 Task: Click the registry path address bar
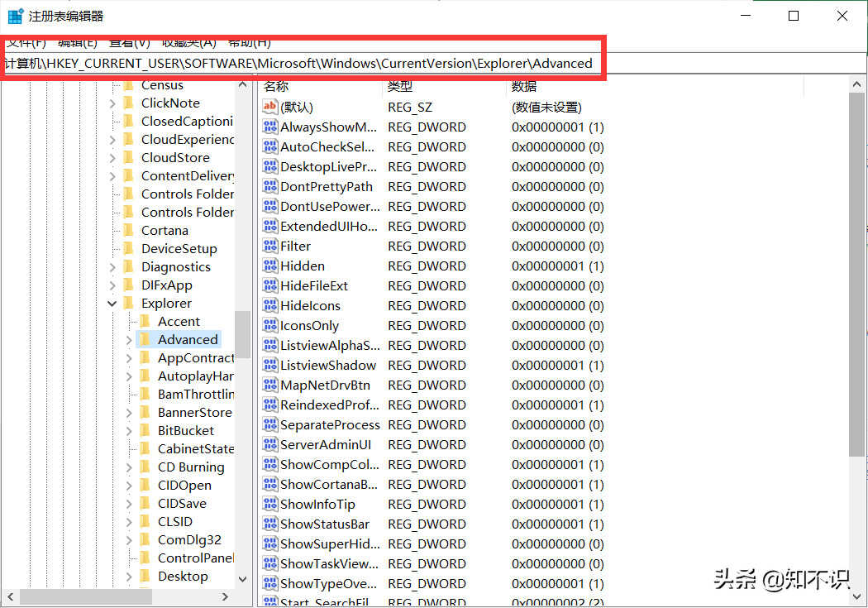click(x=433, y=63)
